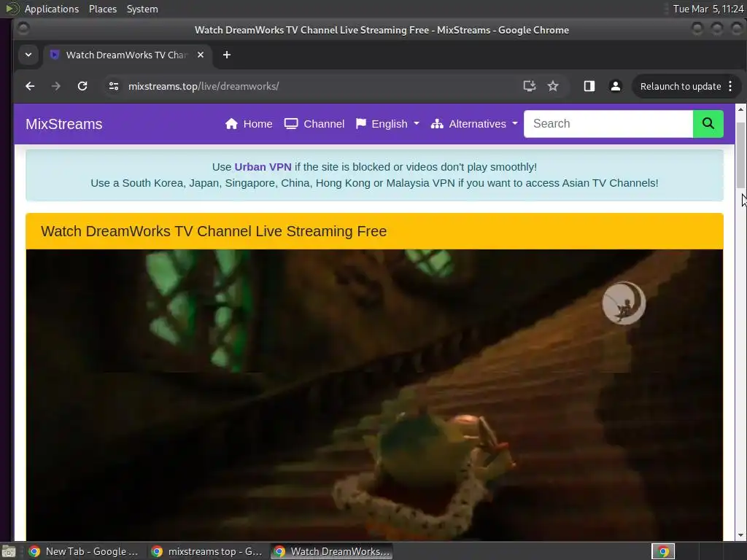Open the Chrome three-dot menu
The height and width of the screenshot is (560, 747).
(x=730, y=86)
